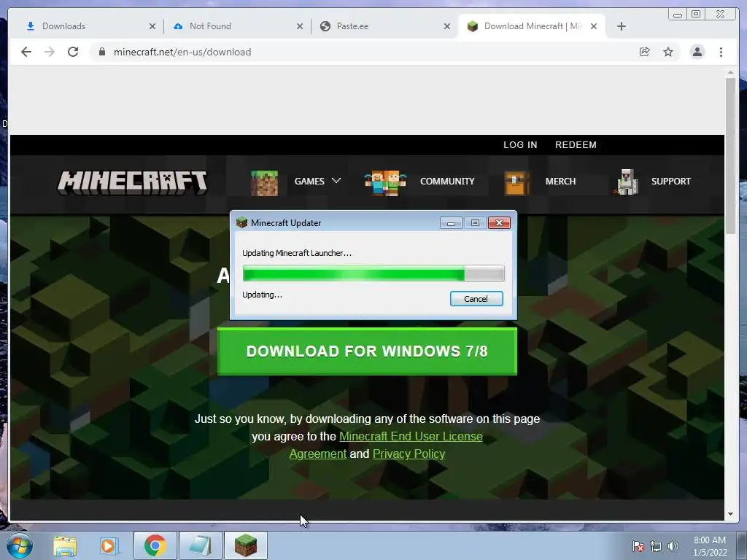Image resolution: width=747 pixels, height=560 pixels.
Task: Share this page via share icon
Action: point(645,52)
